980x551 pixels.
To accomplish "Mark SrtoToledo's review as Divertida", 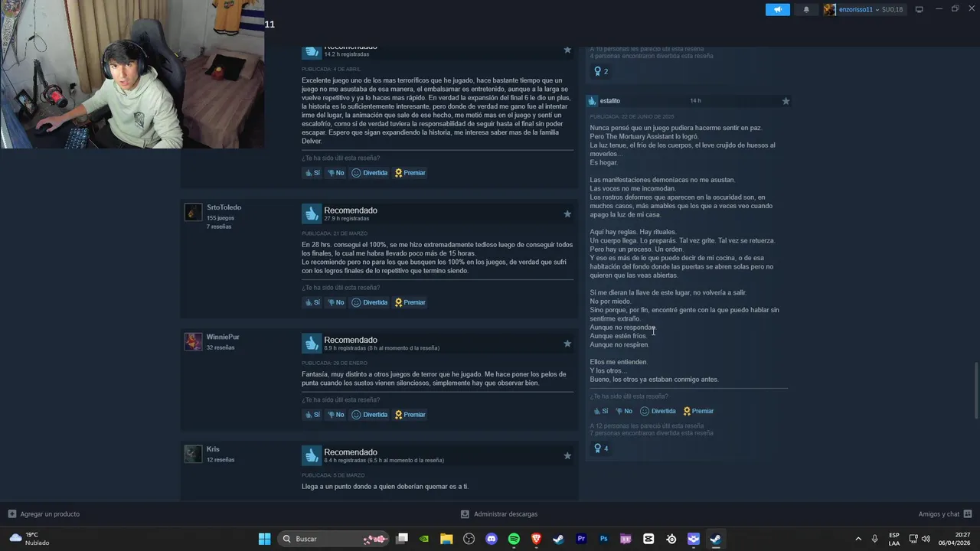I will (370, 302).
